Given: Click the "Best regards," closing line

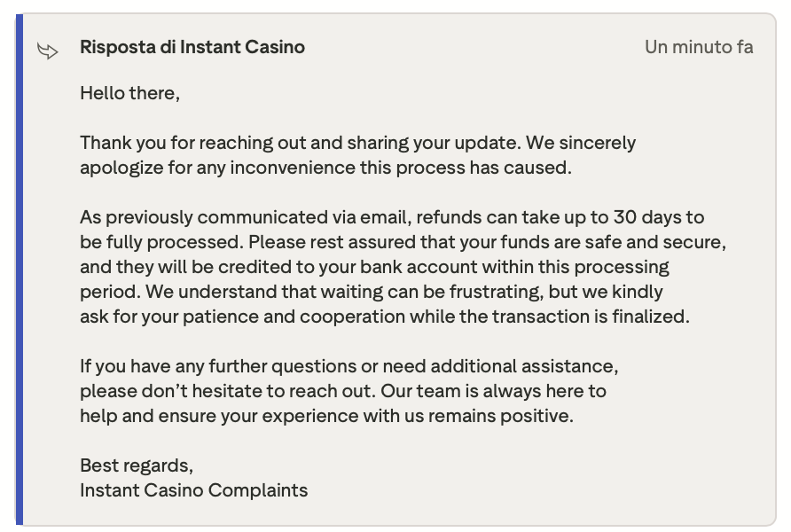Looking at the screenshot, I should 137,465.
